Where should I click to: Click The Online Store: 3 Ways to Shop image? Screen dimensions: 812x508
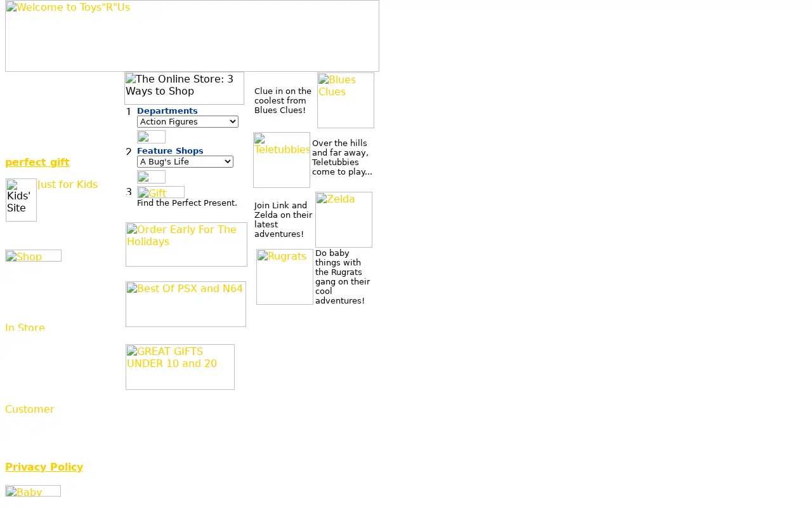(x=184, y=88)
